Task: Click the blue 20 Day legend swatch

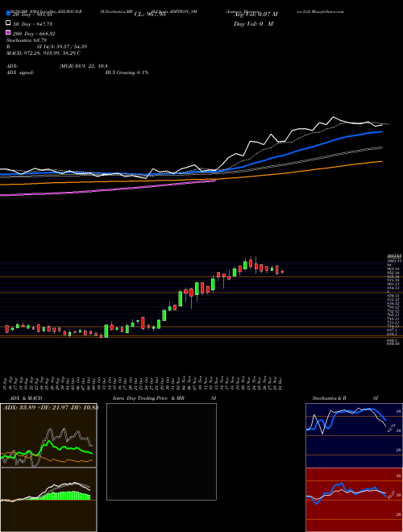Action: 8,14
